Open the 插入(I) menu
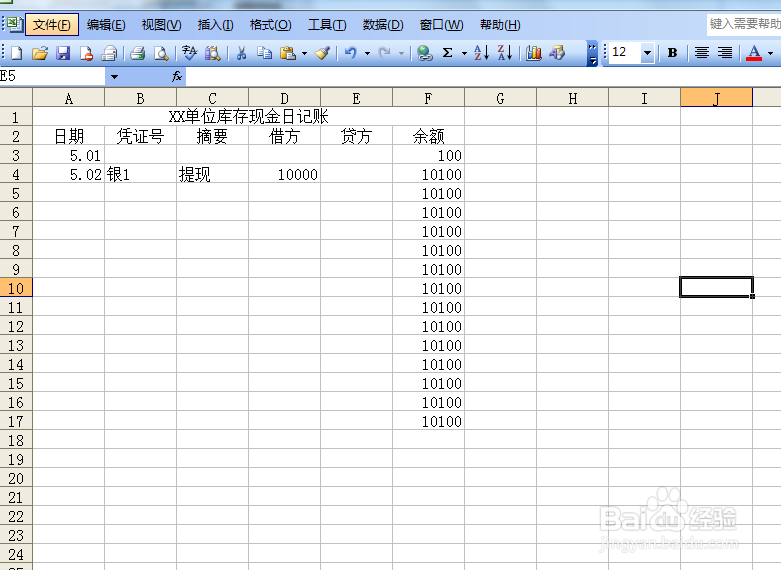Screen dimensions: 781x570 click(x=215, y=25)
